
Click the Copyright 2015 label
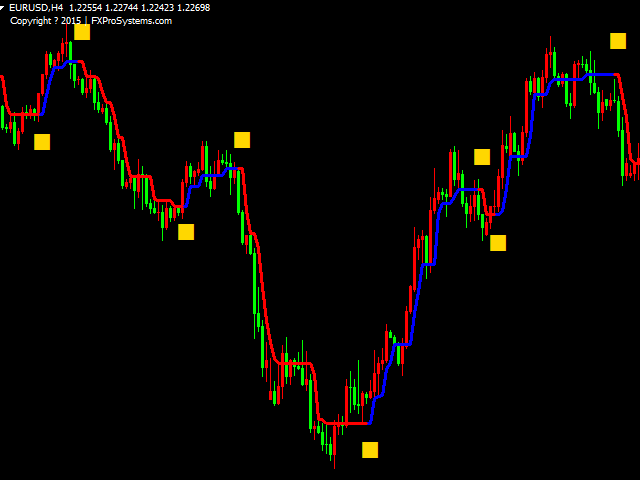[x=46, y=20]
